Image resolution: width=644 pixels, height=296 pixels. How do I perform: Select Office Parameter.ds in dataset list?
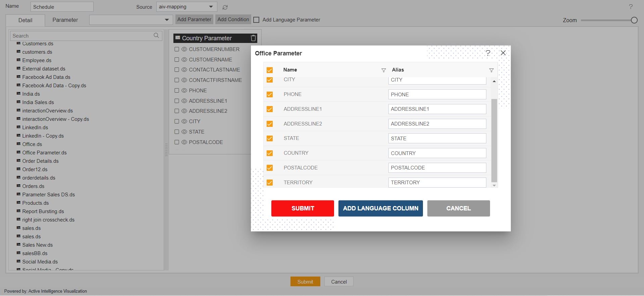(44, 153)
